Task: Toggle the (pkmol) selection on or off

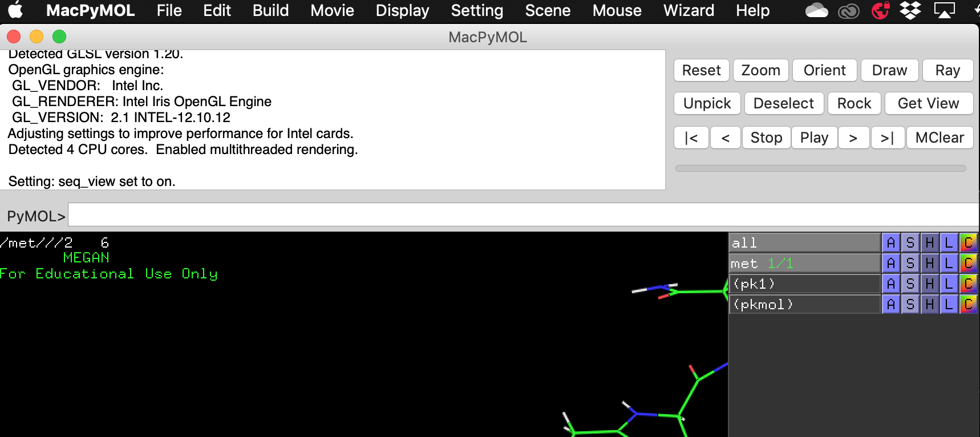Action: coord(805,304)
